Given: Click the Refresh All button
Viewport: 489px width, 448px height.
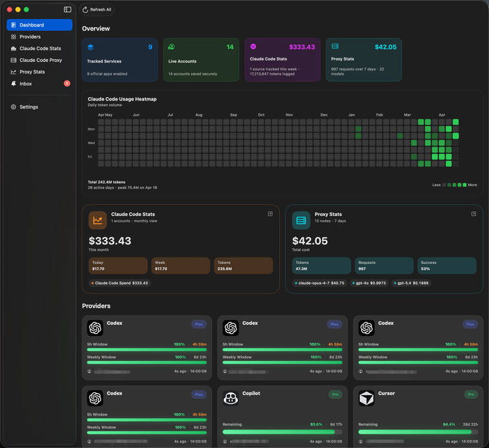Looking at the screenshot, I should pyautogui.click(x=96, y=10).
